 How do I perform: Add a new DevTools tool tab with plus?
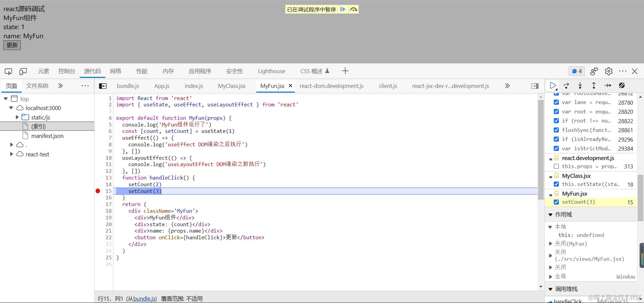[x=345, y=71]
